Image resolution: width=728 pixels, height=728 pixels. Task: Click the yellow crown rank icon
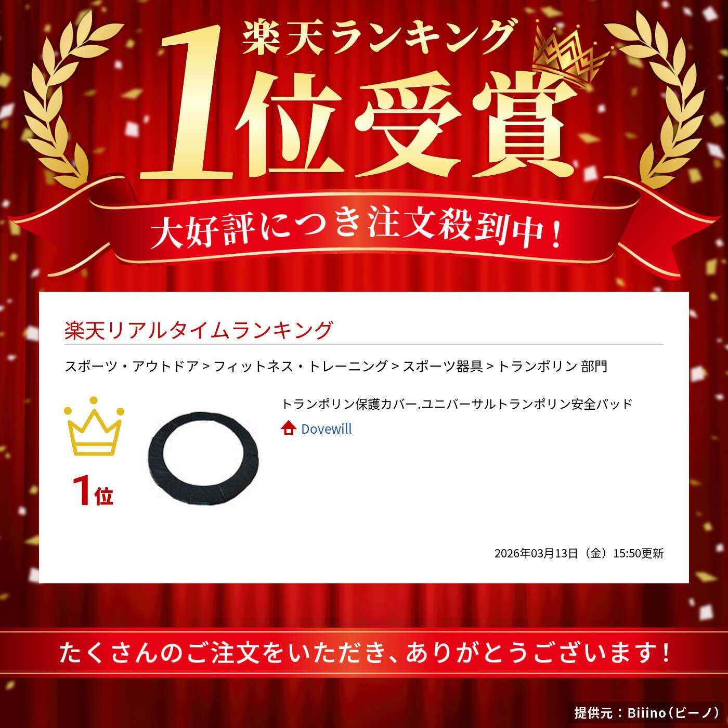[94, 426]
